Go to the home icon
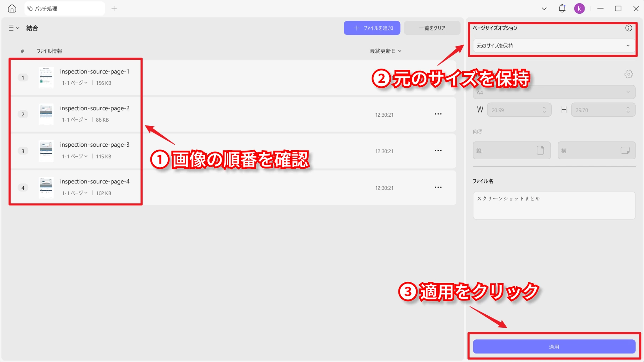 [12, 8]
